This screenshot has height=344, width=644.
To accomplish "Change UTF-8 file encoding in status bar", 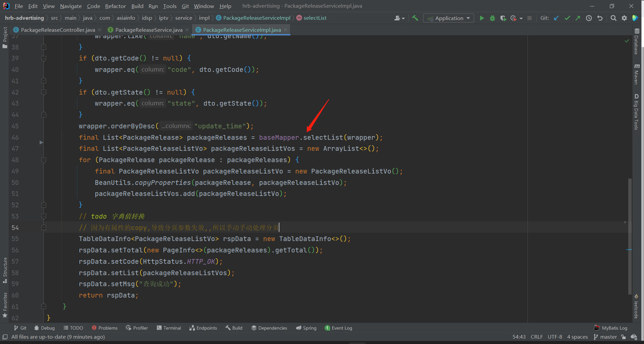I will [x=555, y=337].
